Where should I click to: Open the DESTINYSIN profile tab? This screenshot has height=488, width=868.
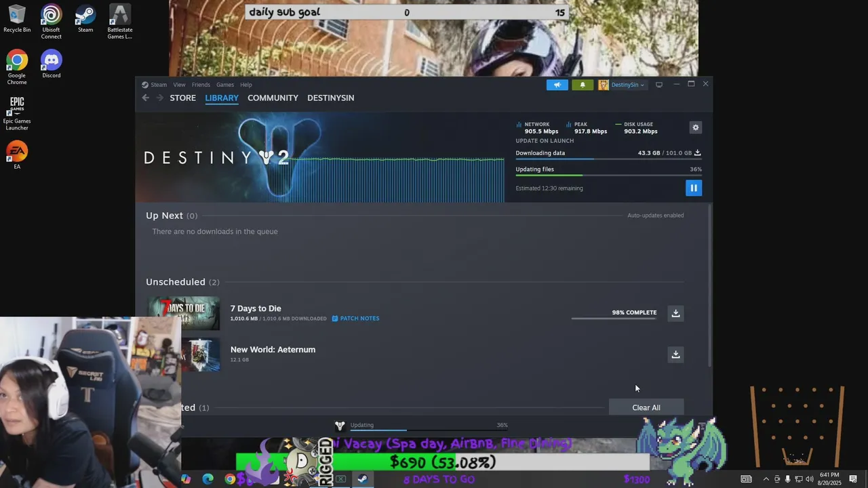click(330, 98)
